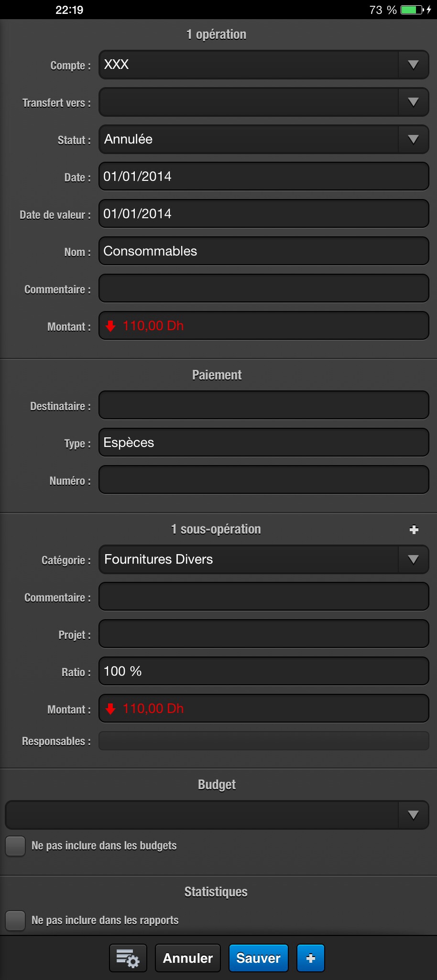
Task: Expand the Transfert vers dropdown
Action: click(413, 102)
